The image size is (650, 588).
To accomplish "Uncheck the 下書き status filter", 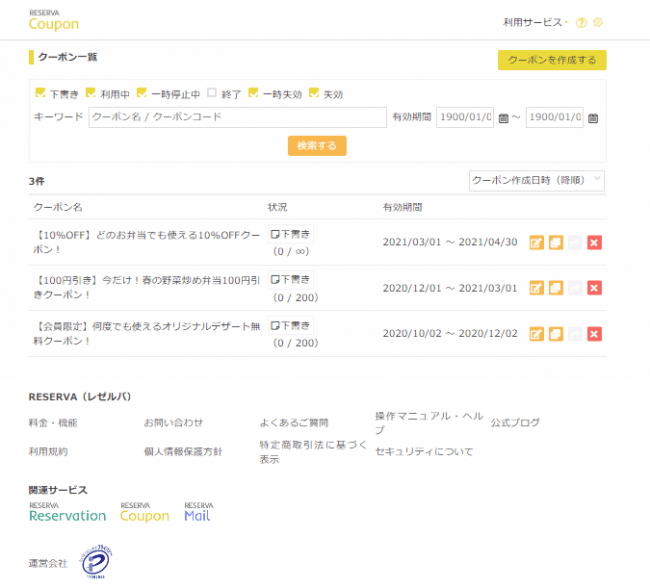I will tap(40, 93).
